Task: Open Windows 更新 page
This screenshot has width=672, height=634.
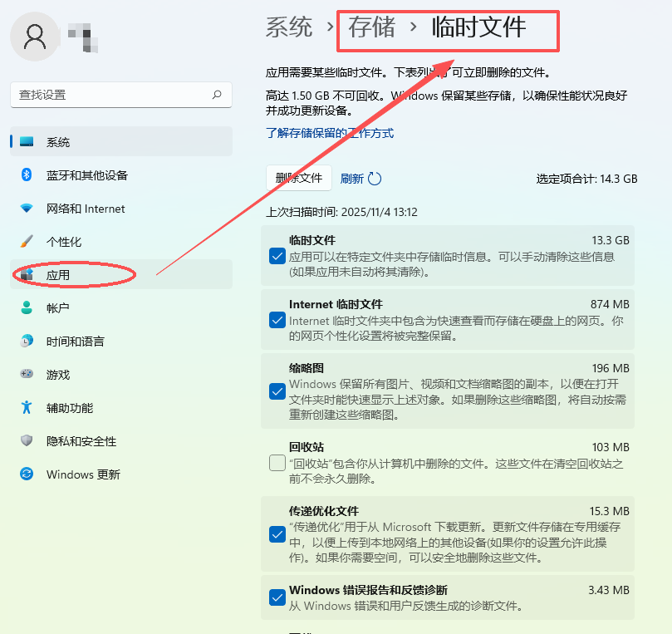Action: click(x=121, y=474)
